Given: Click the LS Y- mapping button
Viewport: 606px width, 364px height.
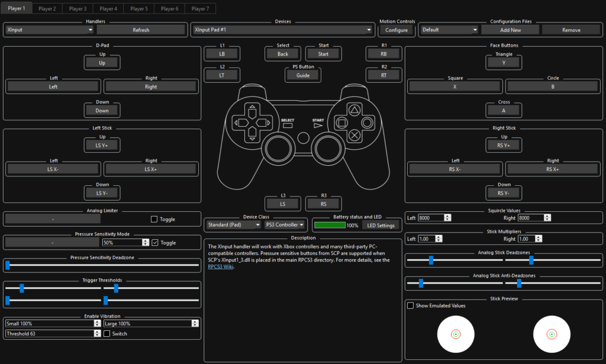Looking at the screenshot, I should pos(102,193).
